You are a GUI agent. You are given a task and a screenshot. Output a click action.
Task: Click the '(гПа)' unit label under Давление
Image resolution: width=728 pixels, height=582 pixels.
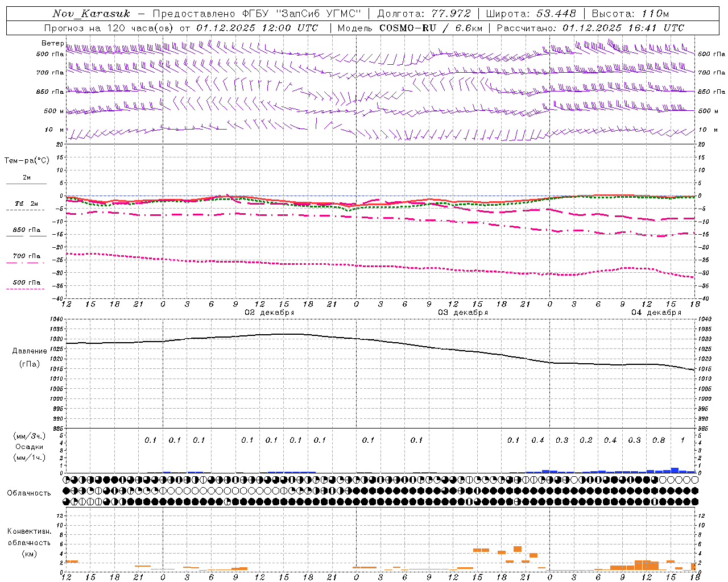click(30, 364)
